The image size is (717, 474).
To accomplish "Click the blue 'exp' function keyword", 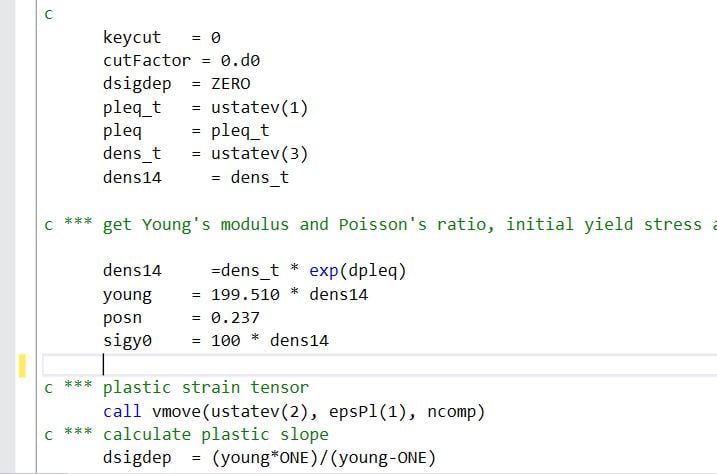I will pyautogui.click(x=324, y=271).
